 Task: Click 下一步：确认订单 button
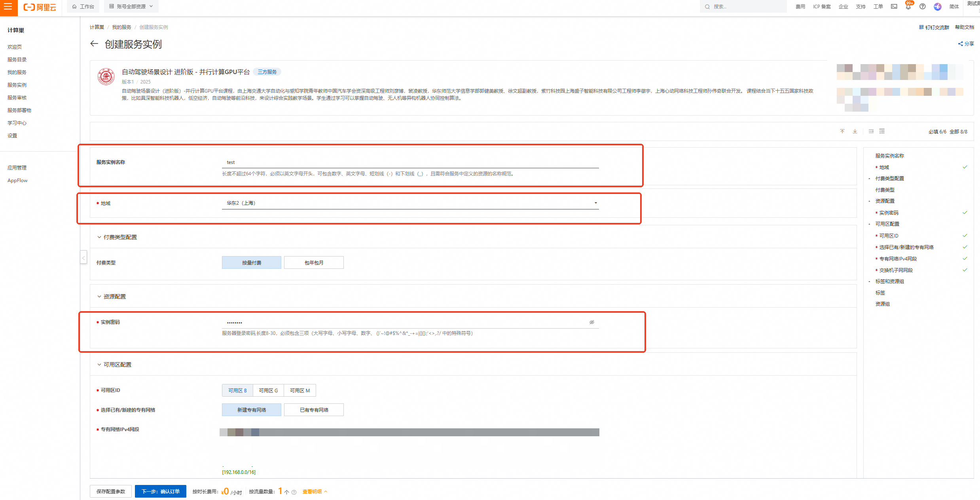coord(160,491)
